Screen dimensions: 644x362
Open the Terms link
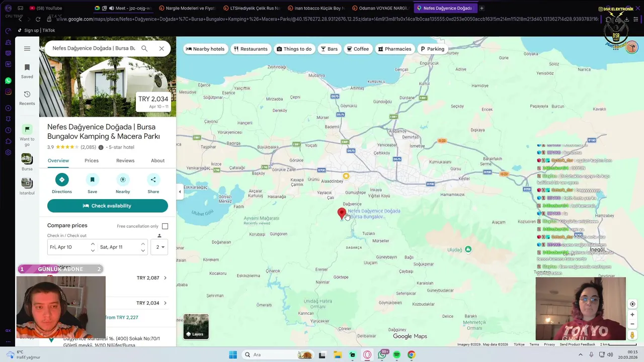534,344
